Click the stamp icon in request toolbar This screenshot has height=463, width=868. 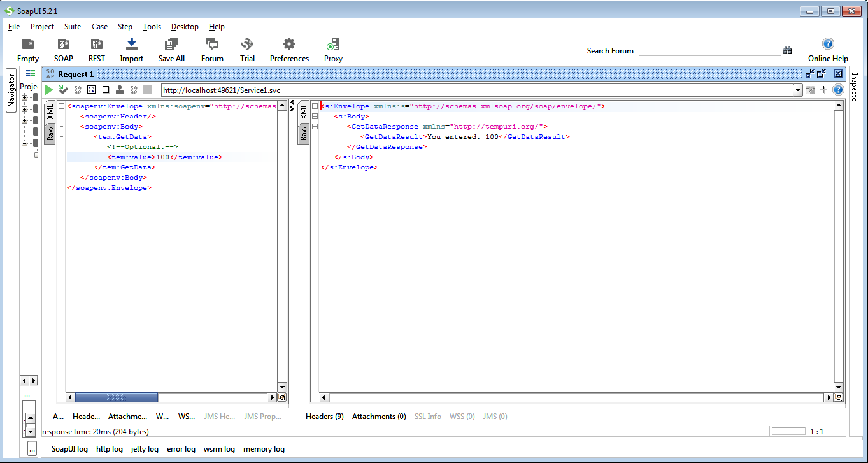[x=119, y=90]
